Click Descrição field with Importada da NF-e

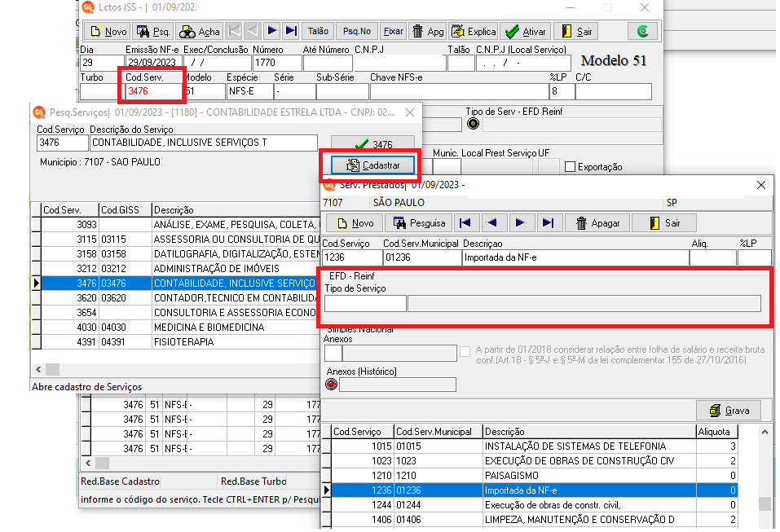575,257
